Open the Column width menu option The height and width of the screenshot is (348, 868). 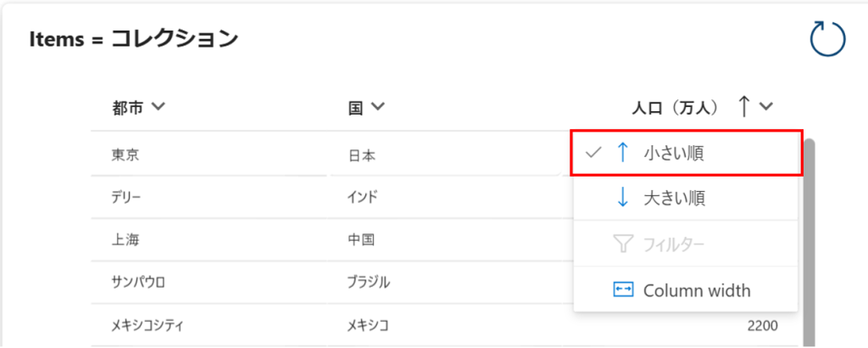(x=697, y=290)
